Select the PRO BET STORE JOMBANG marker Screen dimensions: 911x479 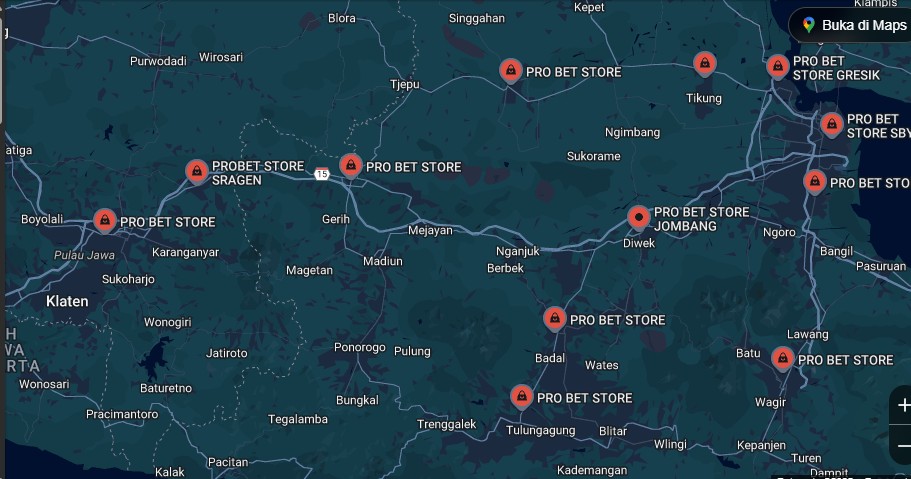tap(638, 217)
